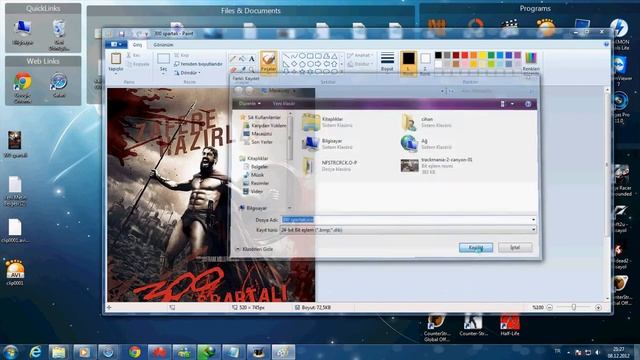This screenshot has width=640, height=360.
Task: Click the Windows Start button
Action: (x=10, y=351)
